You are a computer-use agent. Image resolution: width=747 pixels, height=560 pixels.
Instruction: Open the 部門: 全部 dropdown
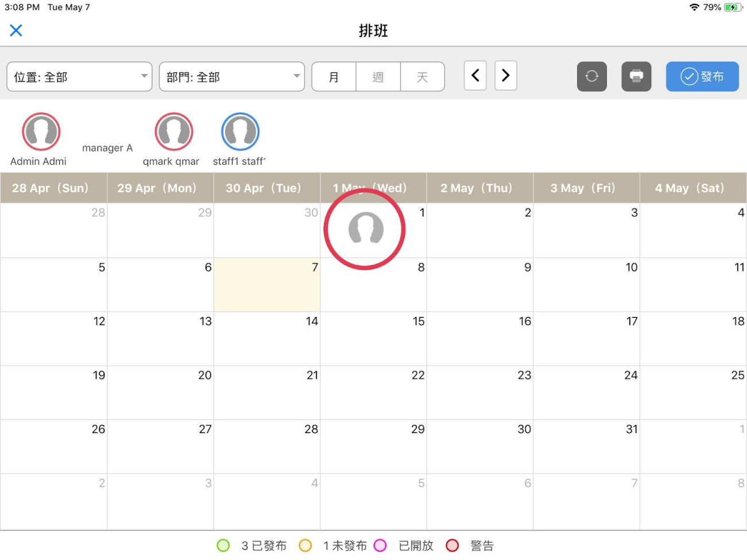point(232,77)
